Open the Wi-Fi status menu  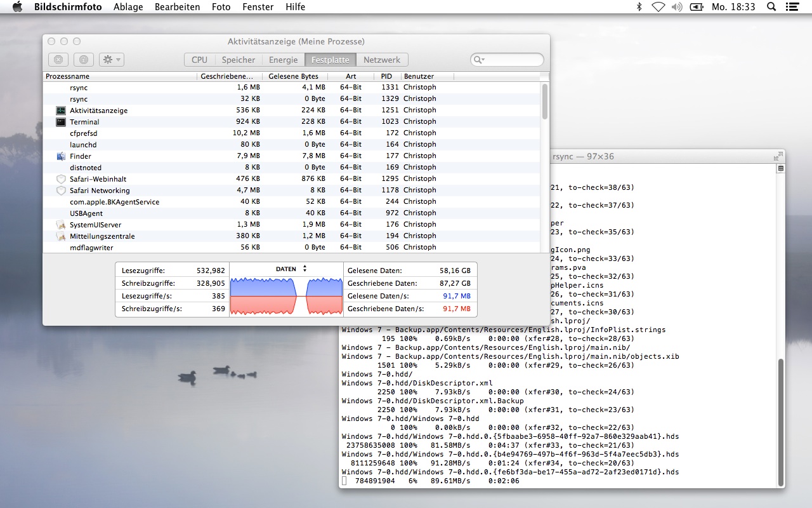pyautogui.click(x=658, y=7)
